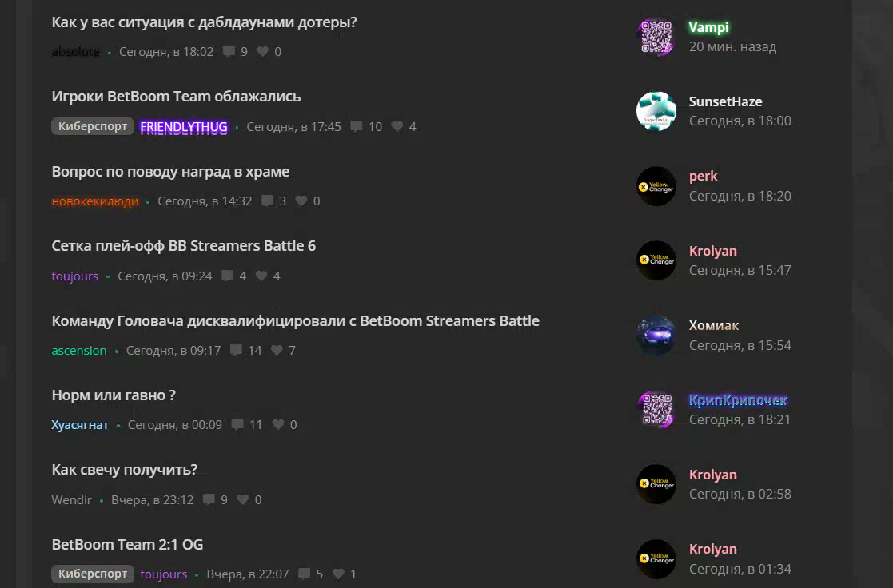Open SunsetHaze's teal avatar
The height and width of the screenshot is (588, 893).
(x=656, y=111)
